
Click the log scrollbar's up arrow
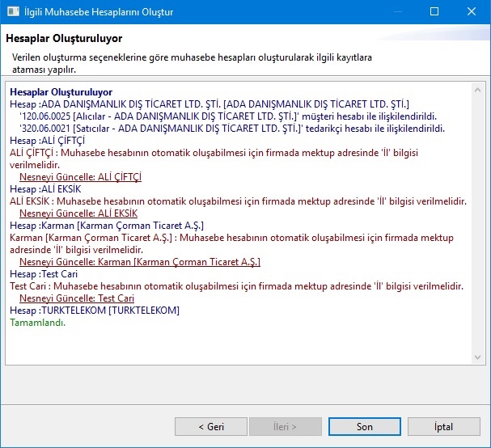(x=478, y=88)
